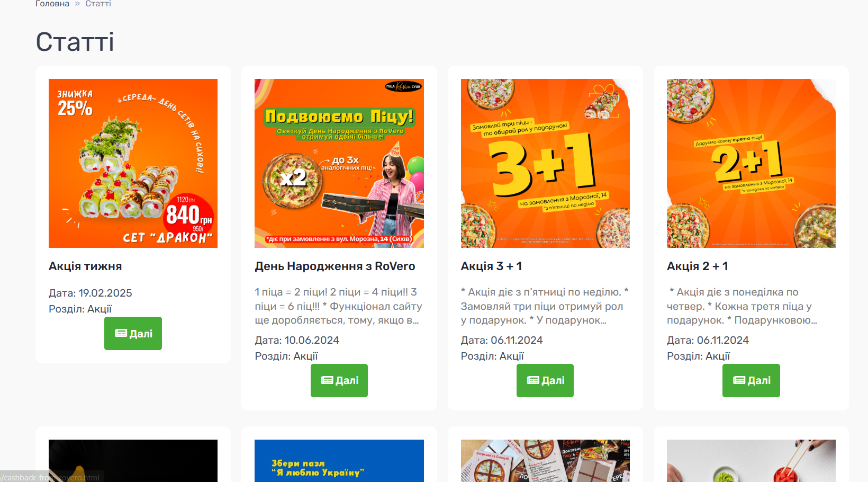Open the dark image article in bottom row

133,461
